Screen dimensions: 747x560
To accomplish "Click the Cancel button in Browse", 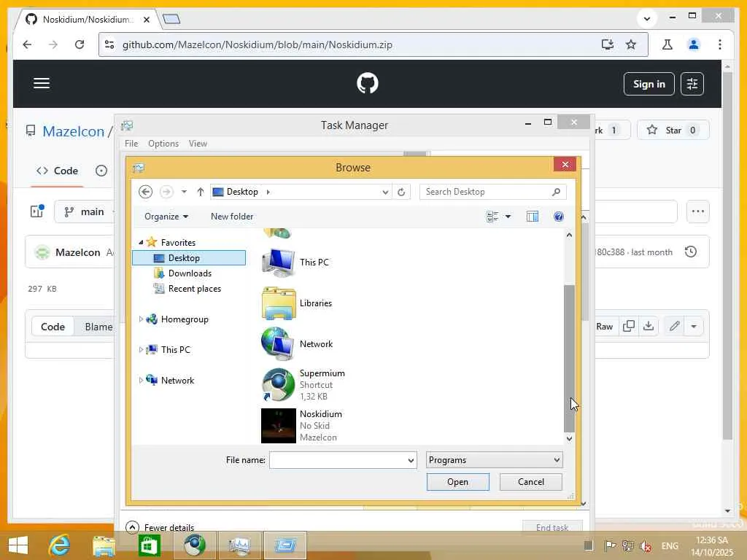I will click(531, 482).
